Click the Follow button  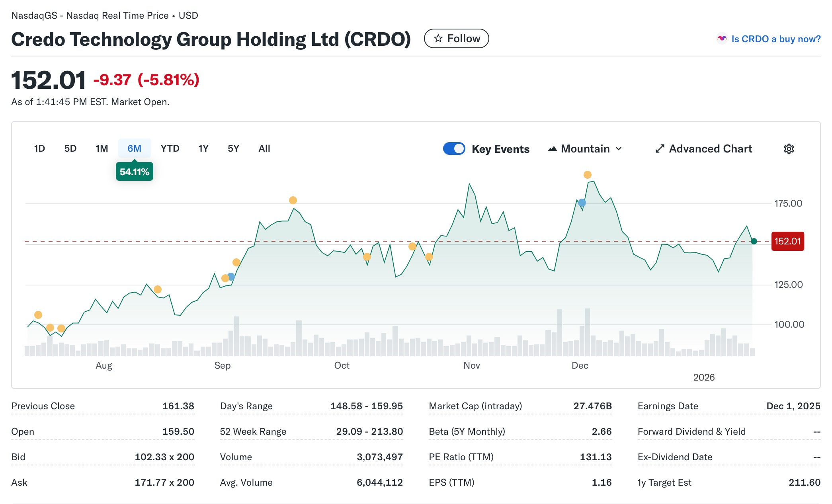(x=457, y=38)
